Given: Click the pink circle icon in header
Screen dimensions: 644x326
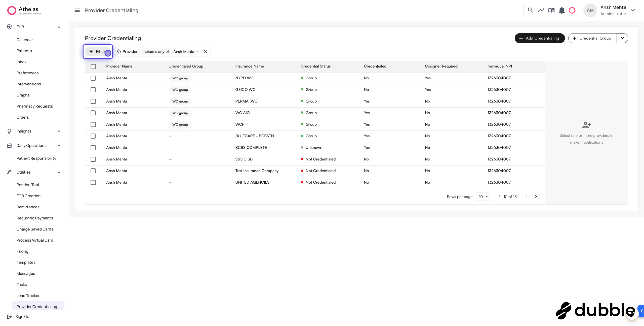Looking at the screenshot, I should point(572,10).
